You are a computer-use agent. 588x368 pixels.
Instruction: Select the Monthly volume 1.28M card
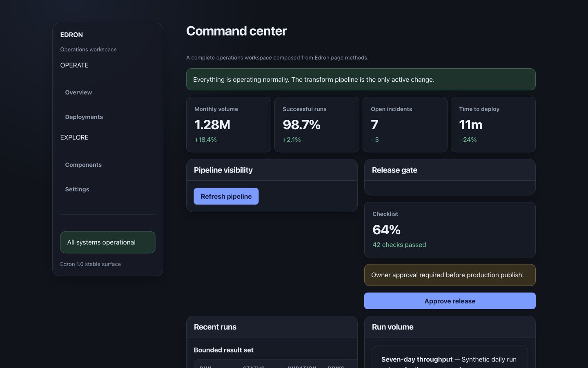[x=229, y=125]
